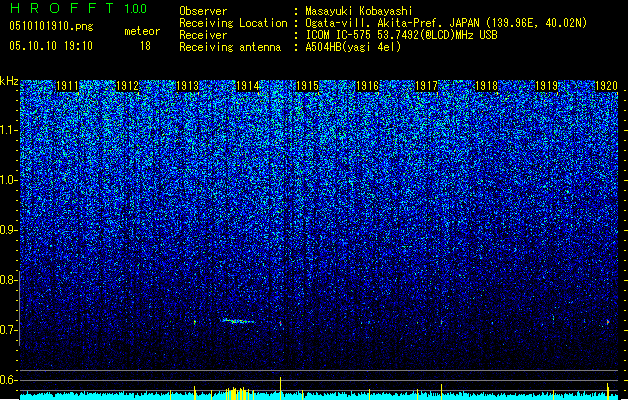This screenshot has height=400, width=629.
Task: Click the Observer label
Action: [x=203, y=11]
